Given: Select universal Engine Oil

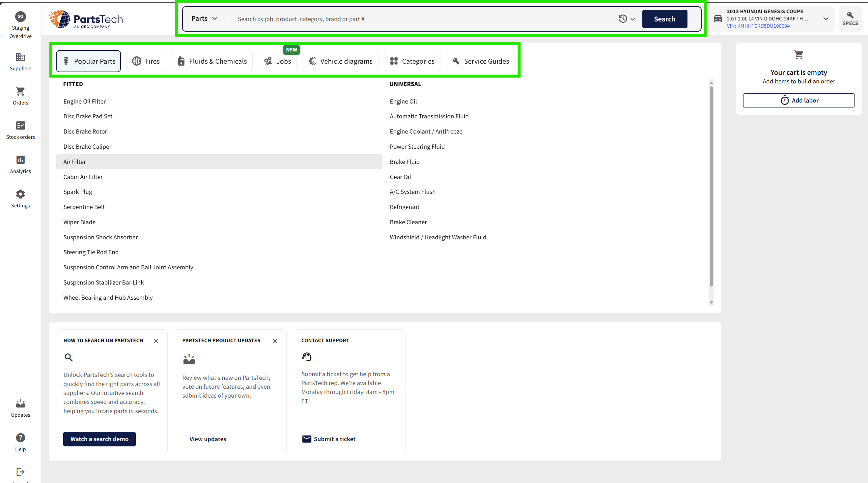Looking at the screenshot, I should click(x=403, y=101).
